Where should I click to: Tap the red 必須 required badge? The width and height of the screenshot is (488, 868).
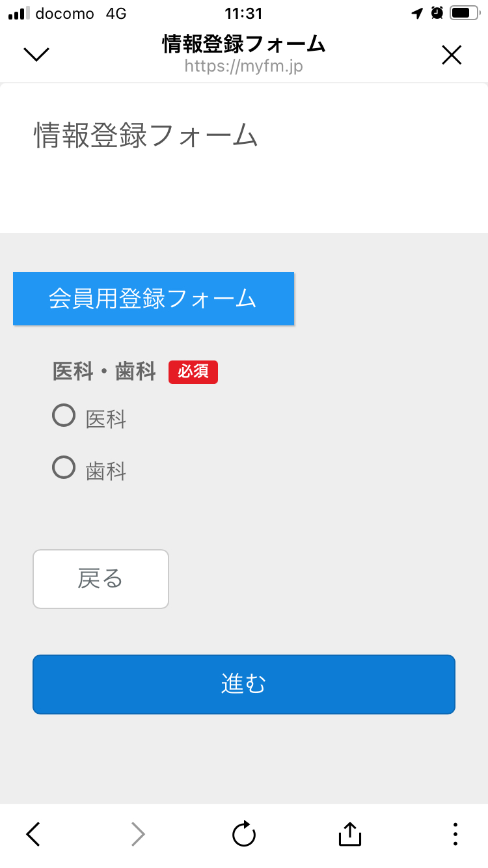[x=193, y=372]
